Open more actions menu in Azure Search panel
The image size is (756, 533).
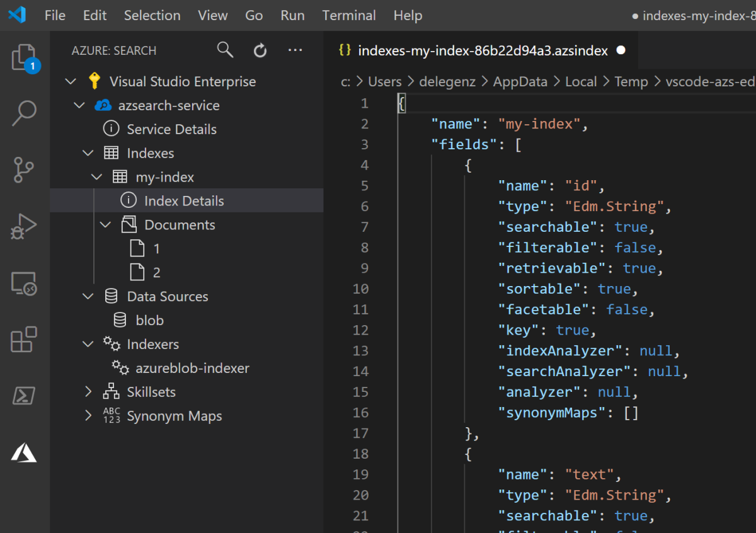pyautogui.click(x=295, y=50)
